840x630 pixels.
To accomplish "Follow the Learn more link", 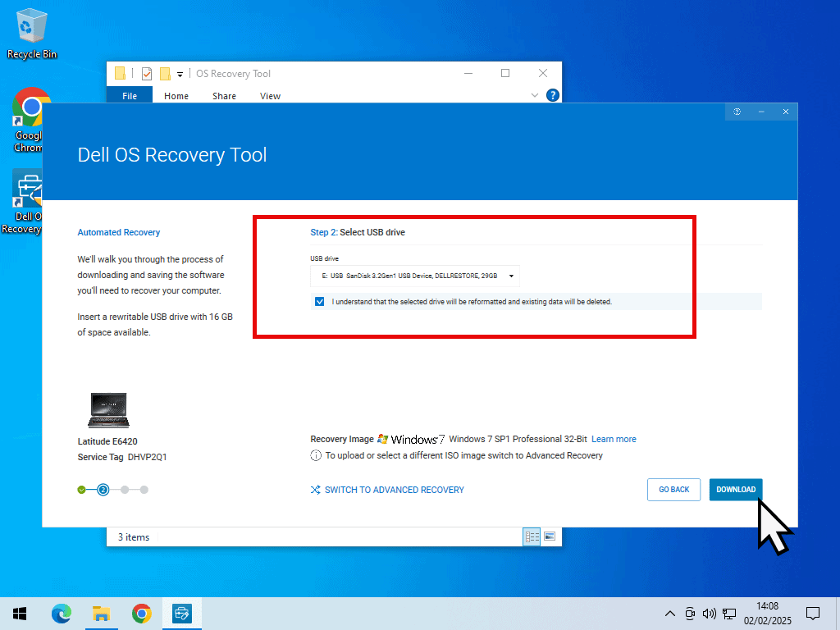I will click(614, 439).
